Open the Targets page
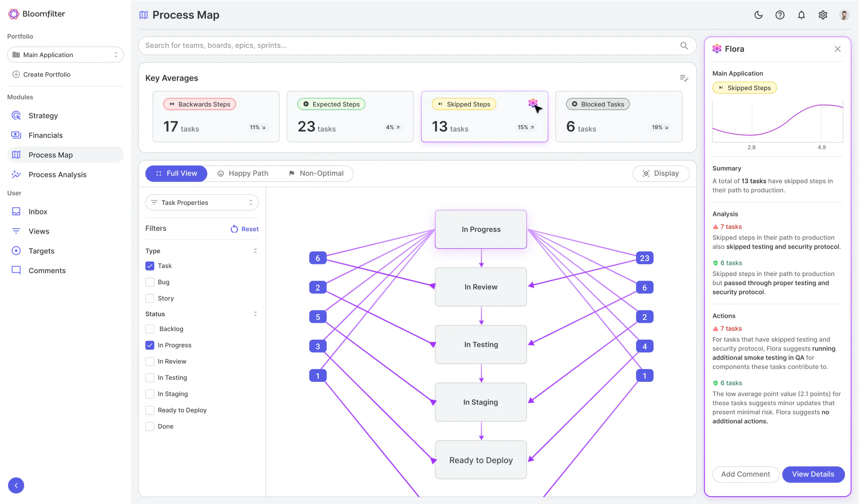 (x=65, y=251)
